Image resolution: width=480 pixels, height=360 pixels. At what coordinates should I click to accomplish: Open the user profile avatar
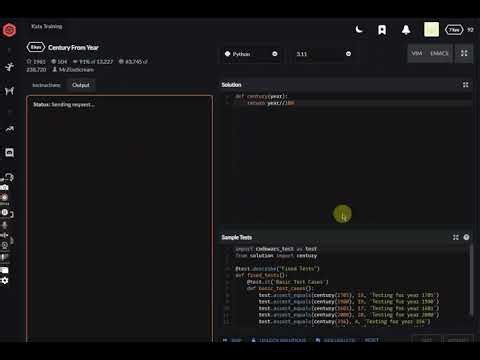click(431, 30)
